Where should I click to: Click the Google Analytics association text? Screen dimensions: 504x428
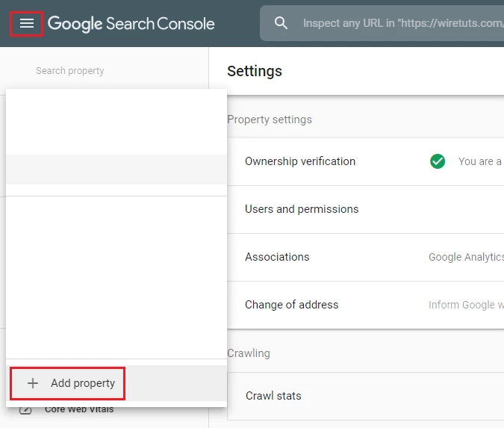tap(466, 257)
